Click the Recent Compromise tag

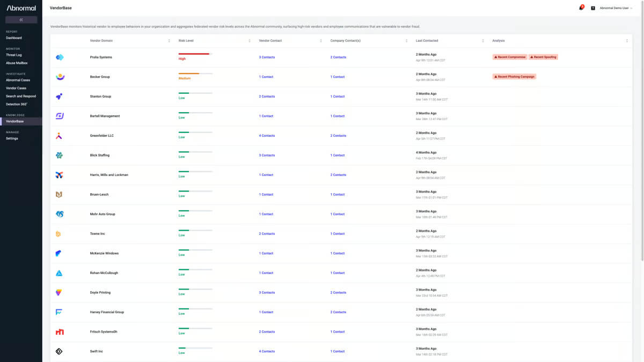click(510, 57)
